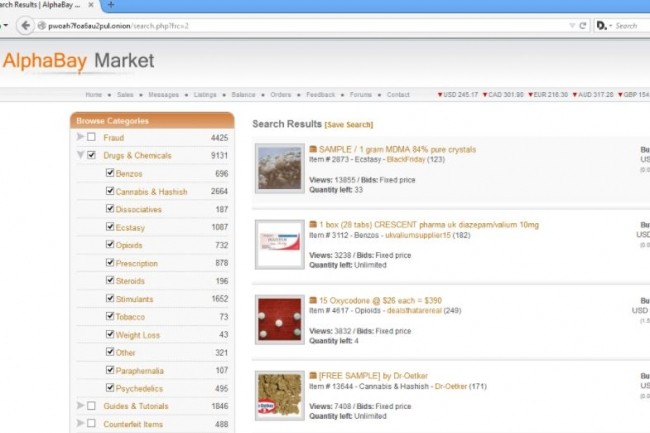The image size is (650, 433).
Task: Click the Oxycodone pills product thumbnail
Action: (x=280, y=319)
